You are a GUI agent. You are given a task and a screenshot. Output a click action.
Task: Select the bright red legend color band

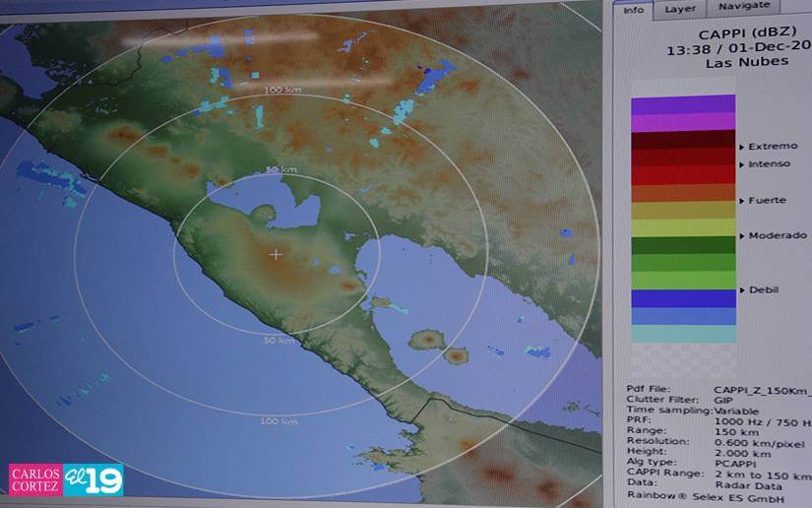click(683, 175)
